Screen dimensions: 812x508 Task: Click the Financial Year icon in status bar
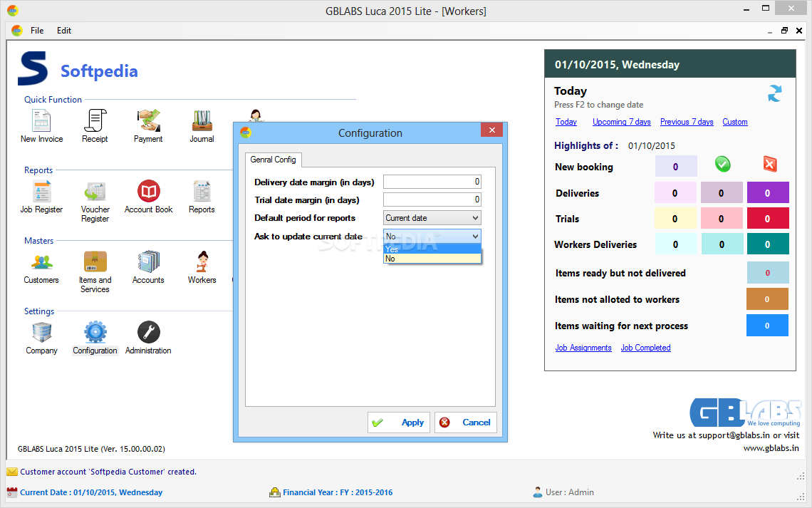coord(275,492)
